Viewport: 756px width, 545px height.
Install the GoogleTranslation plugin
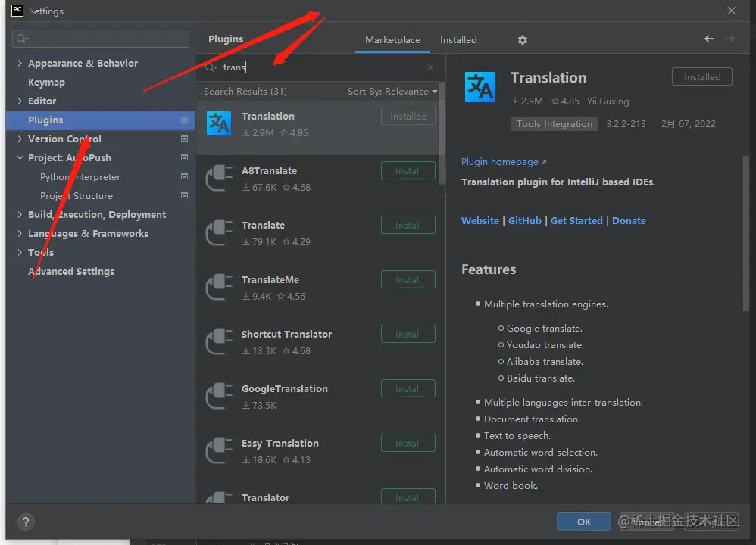(408, 388)
